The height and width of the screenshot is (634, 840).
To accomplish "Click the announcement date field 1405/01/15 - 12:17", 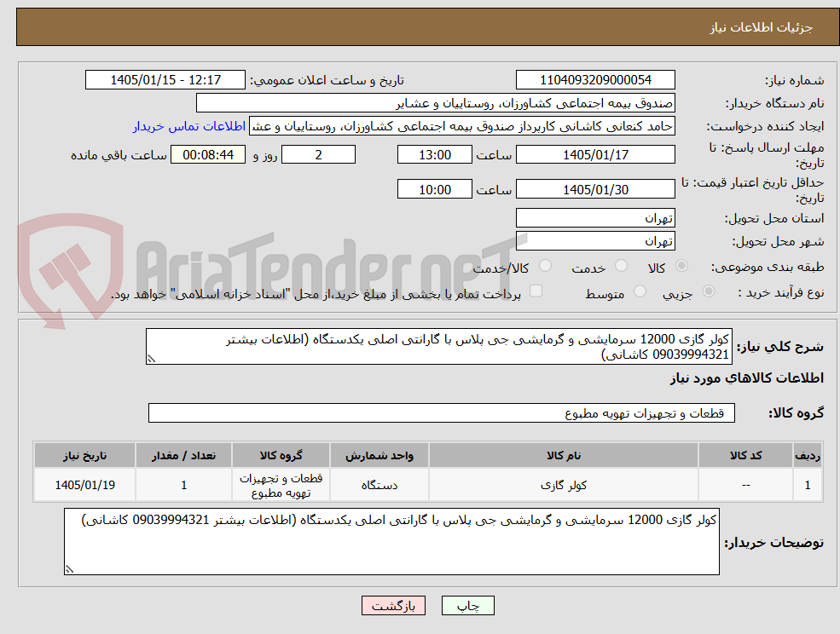I will click(165, 80).
